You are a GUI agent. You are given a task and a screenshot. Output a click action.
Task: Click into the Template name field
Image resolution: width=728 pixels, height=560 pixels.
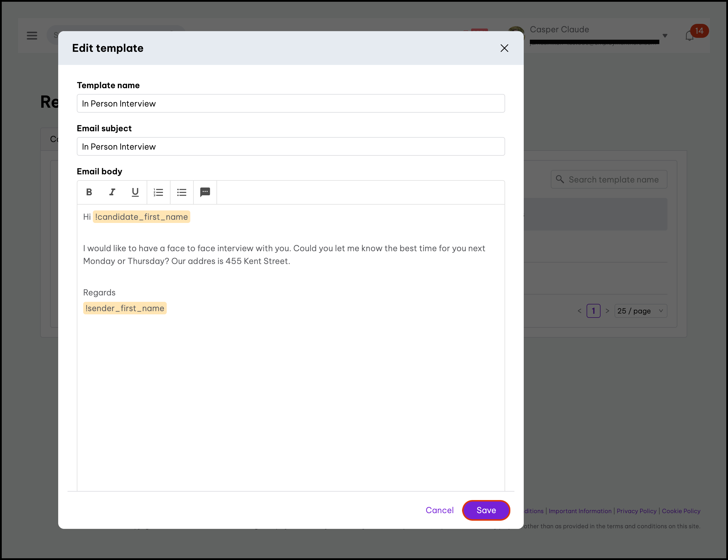click(291, 103)
